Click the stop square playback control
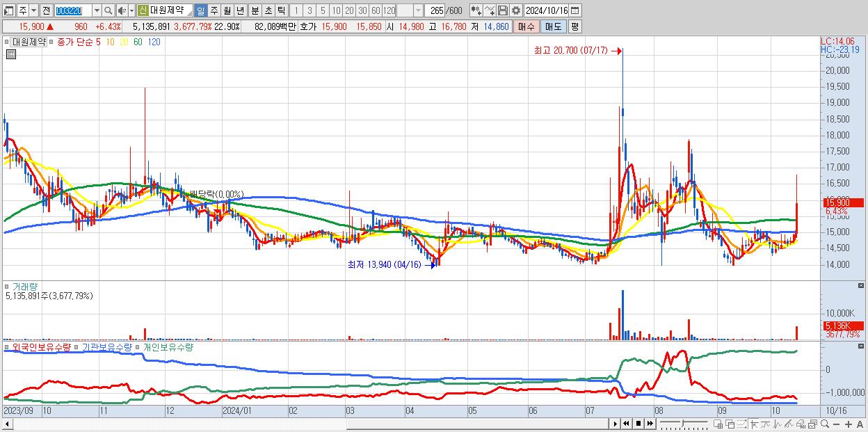The width and height of the screenshot is (868, 432). (x=638, y=424)
